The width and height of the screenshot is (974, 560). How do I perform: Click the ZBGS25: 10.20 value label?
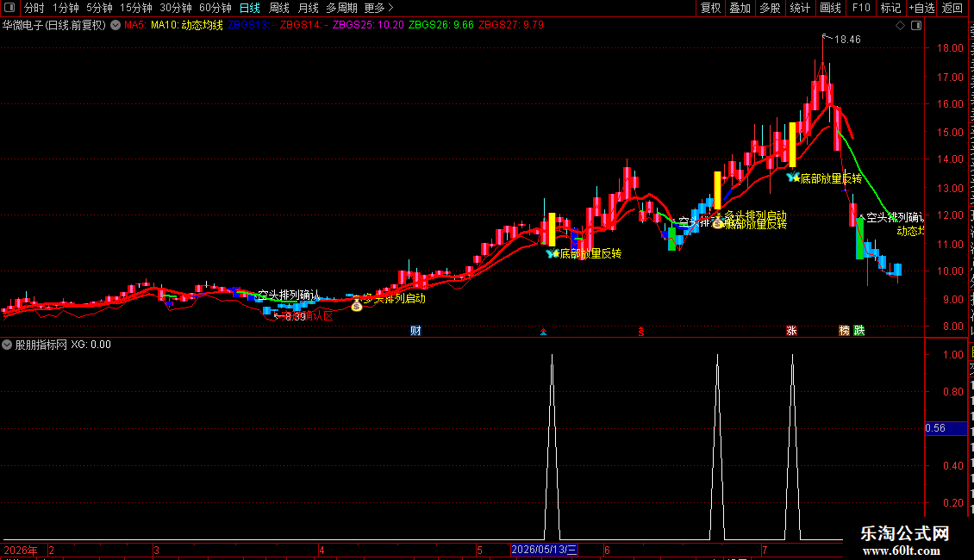(x=368, y=26)
